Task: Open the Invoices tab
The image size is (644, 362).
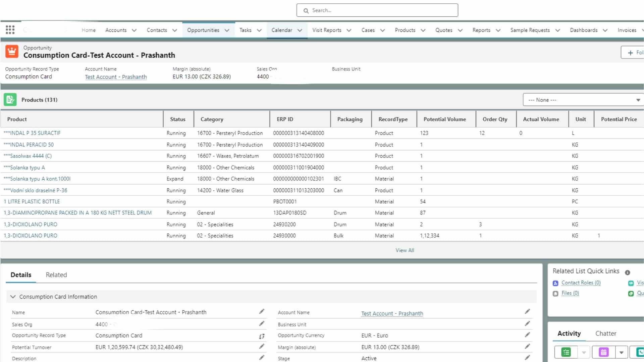Action: 627,30
